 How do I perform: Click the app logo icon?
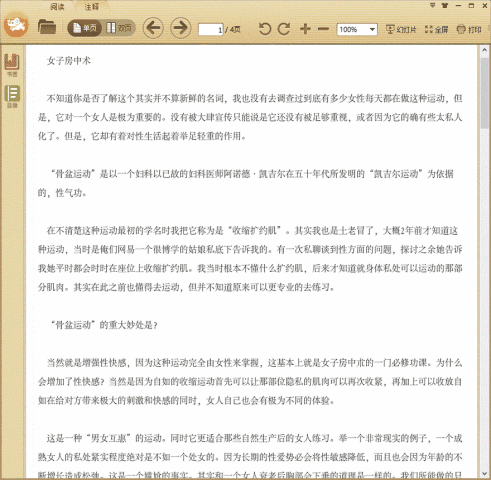pos(16,24)
